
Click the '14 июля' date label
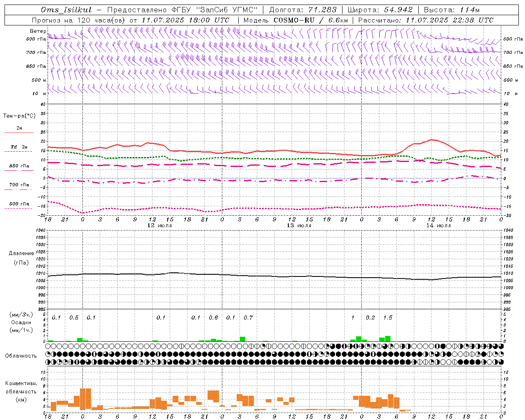pos(438,226)
